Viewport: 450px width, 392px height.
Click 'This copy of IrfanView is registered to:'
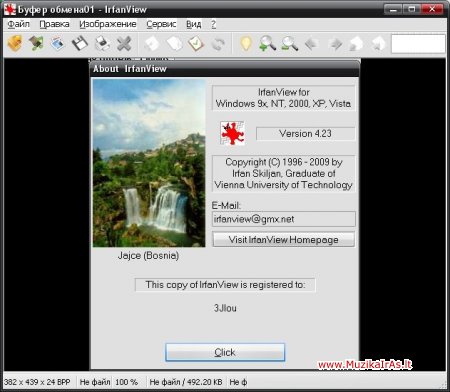(x=225, y=285)
